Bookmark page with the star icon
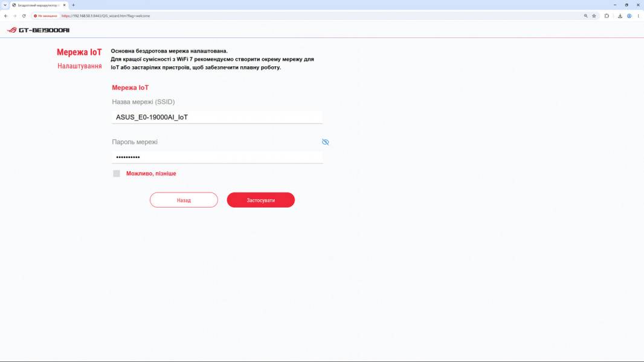The image size is (644, 362). coord(594,16)
